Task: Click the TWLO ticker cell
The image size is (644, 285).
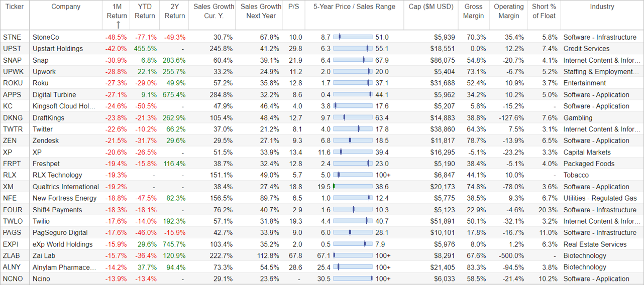Action: (x=13, y=221)
